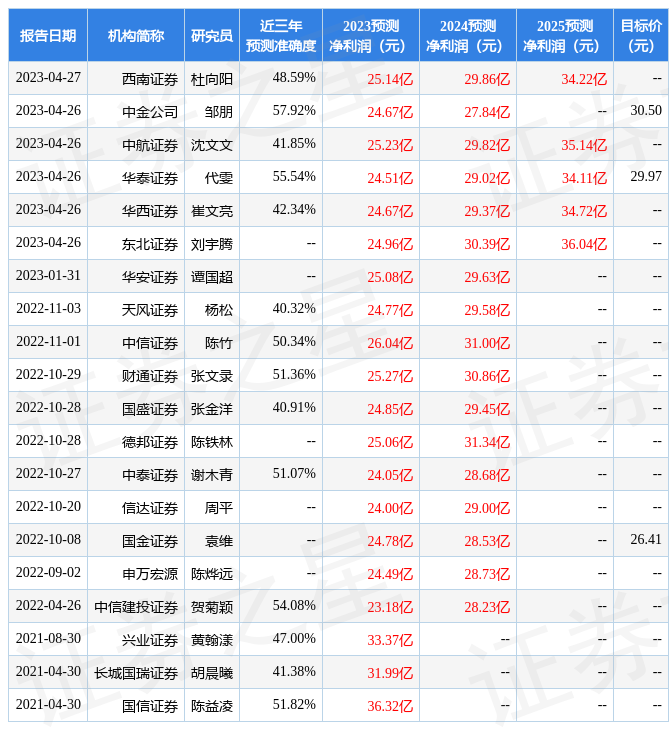Select researcher 杜向阳
Screen dimensions: 669x730
click(212, 80)
